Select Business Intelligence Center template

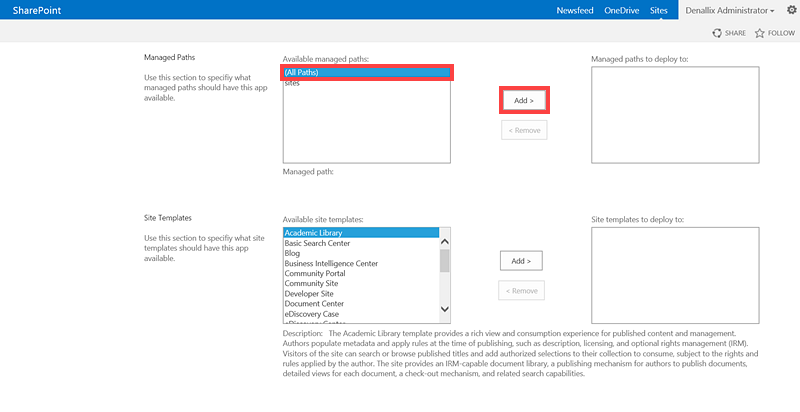[x=361, y=264]
